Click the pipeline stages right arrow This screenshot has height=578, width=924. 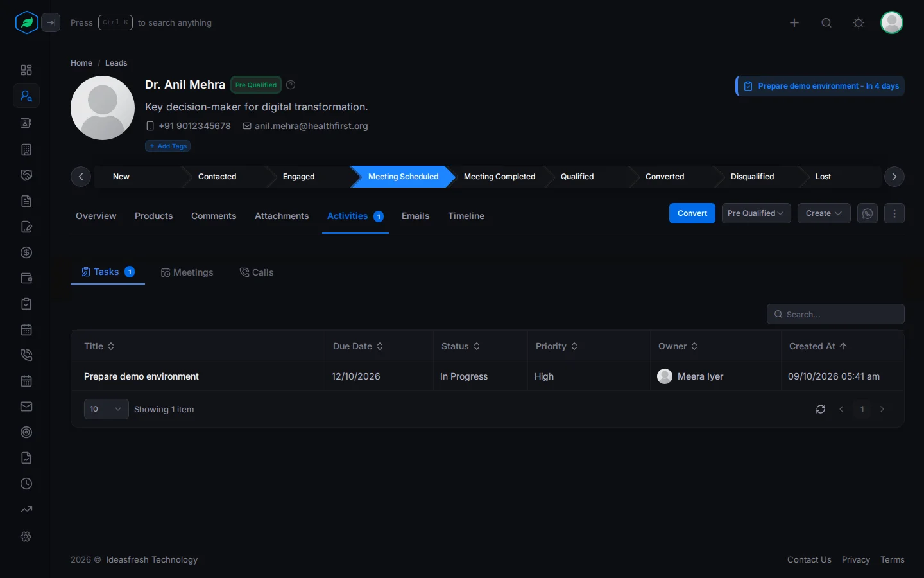(x=894, y=177)
